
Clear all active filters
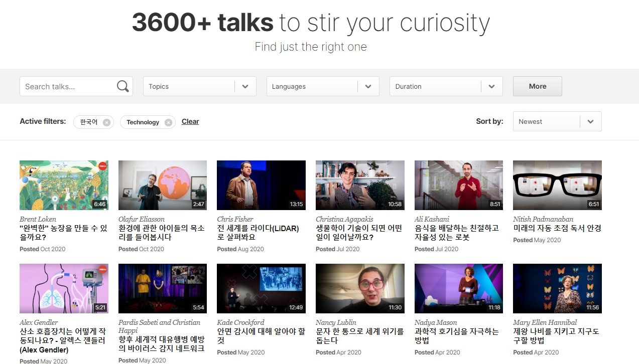pyautogui.click(x=190, y=121)
